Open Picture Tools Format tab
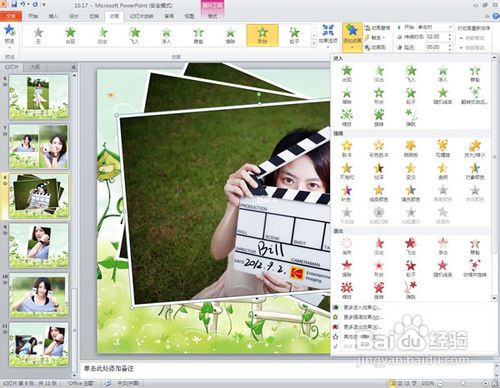The width and height of the screenshot is (500, 388). (x=212, y=16)
